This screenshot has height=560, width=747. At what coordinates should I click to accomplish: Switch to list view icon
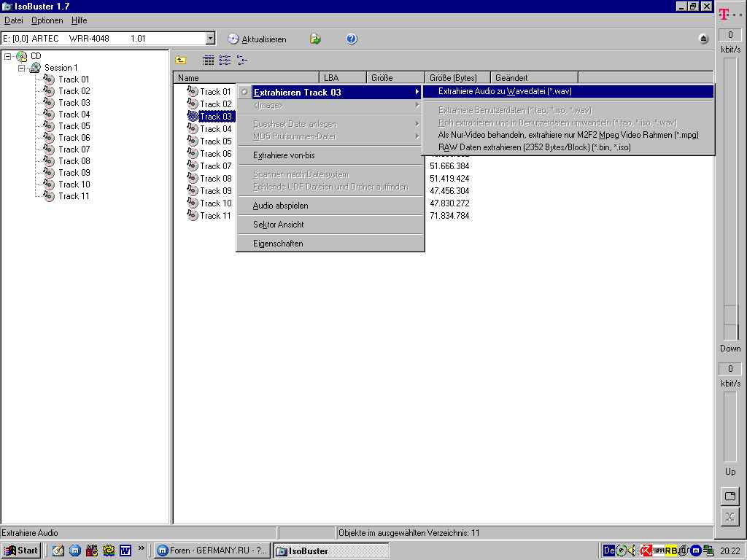tap(225, 60)
